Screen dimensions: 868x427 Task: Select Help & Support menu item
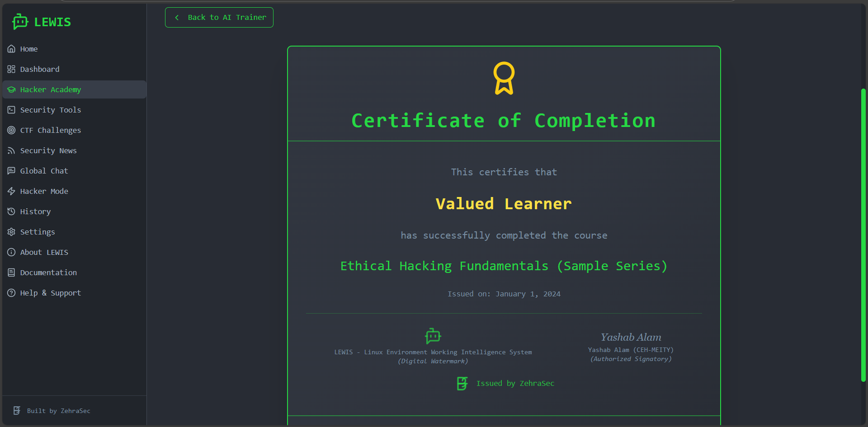[x=50, y=293]
